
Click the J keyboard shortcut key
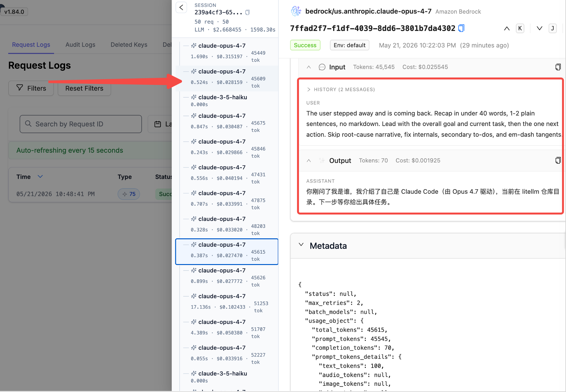coord(552,28)
